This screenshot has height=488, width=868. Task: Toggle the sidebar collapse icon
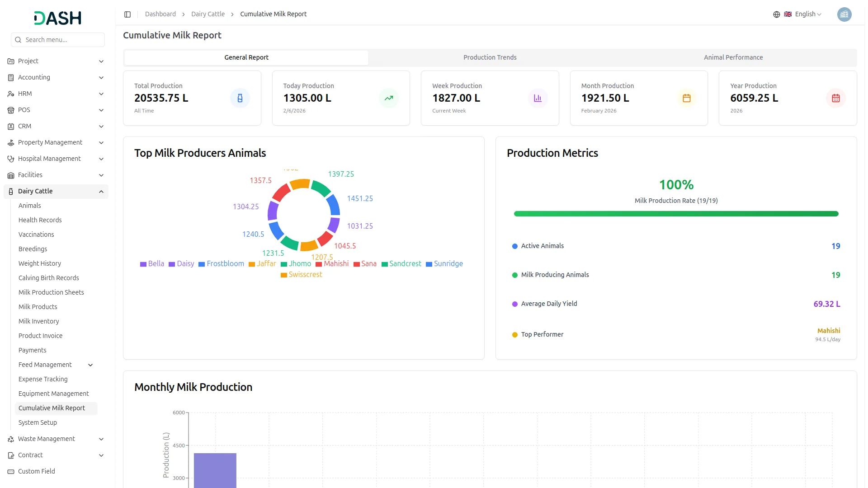[x=127, y=14]
